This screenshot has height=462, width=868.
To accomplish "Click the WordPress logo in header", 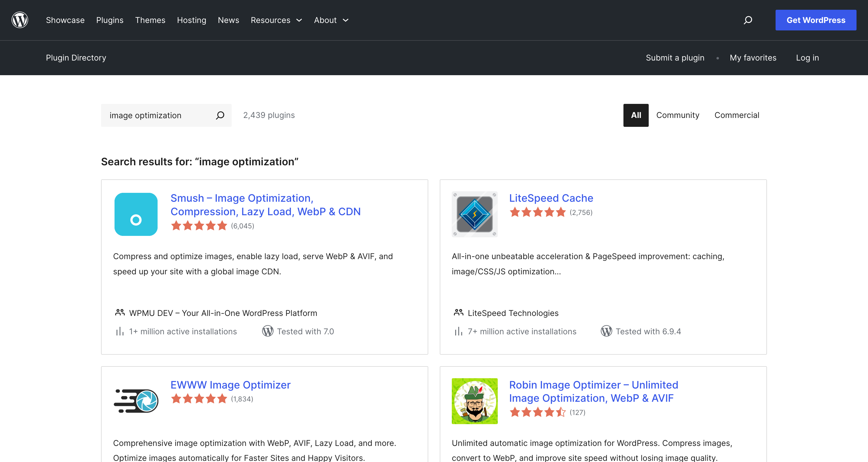I will [x=20, y=20].
